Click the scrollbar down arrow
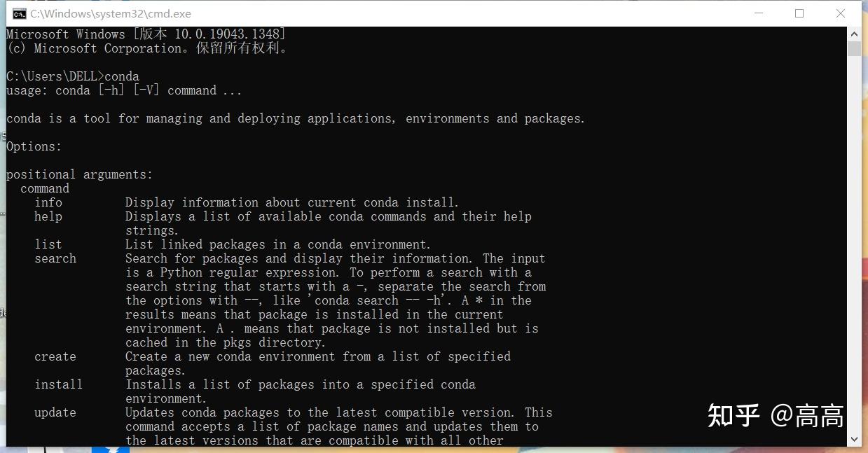The height and width of the screenshot is (453, 868). (854, 440)
